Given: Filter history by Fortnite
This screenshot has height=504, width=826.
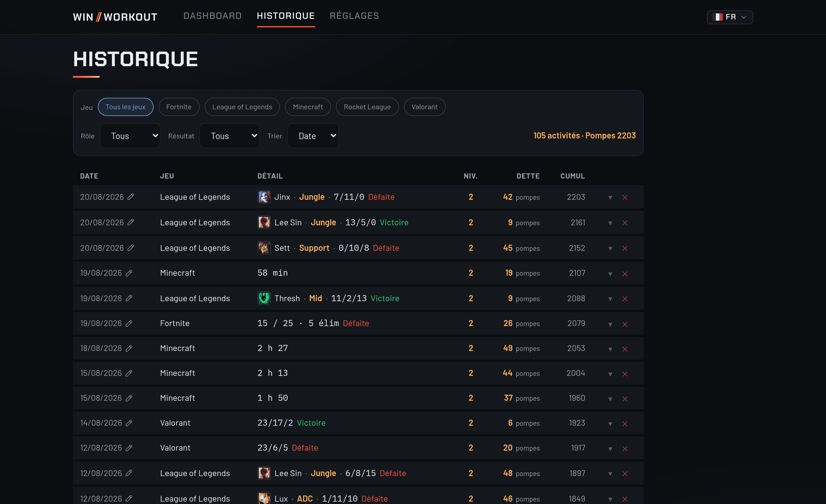Looking at the screenshot, I should click(x=179, y=107).
